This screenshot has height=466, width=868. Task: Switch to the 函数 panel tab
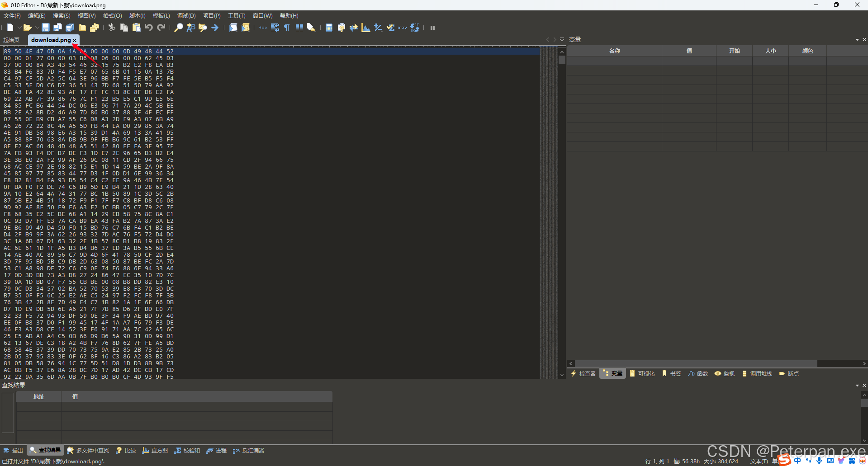click(x=698, y=374)
